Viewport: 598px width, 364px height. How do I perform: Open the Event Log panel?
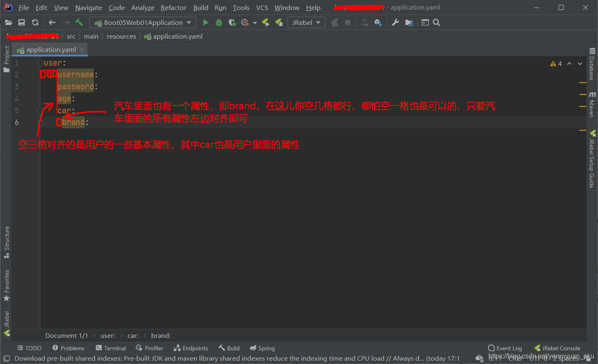[505, 348]
